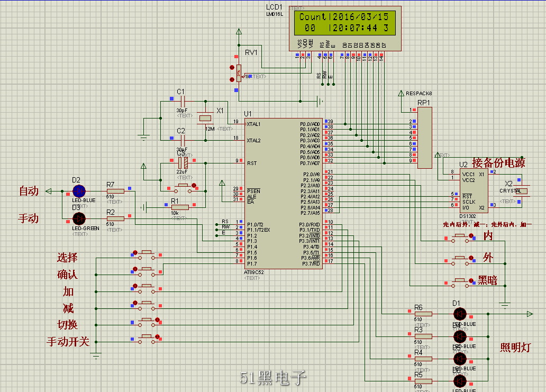Select the U1 AT89C52 microcontroller chip

click(x=284, y=194)
